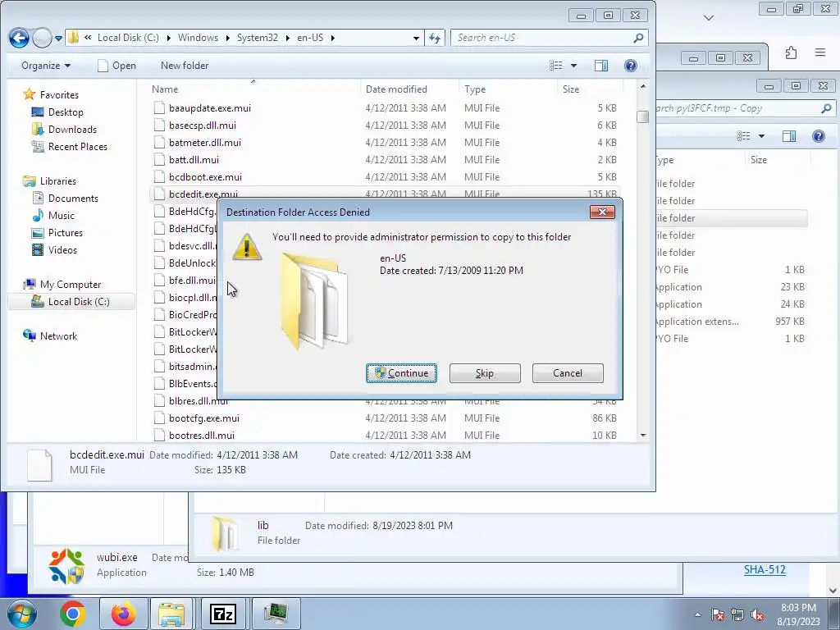Screen dimensions: 840x630
Task: Select Downloads under Favorites
Action: pos(64,129)
